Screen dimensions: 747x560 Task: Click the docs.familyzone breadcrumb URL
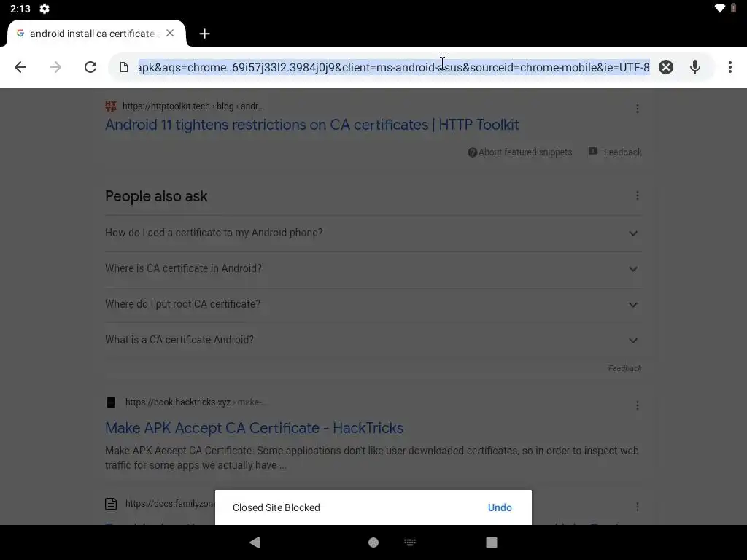click(x=170, y=504)
